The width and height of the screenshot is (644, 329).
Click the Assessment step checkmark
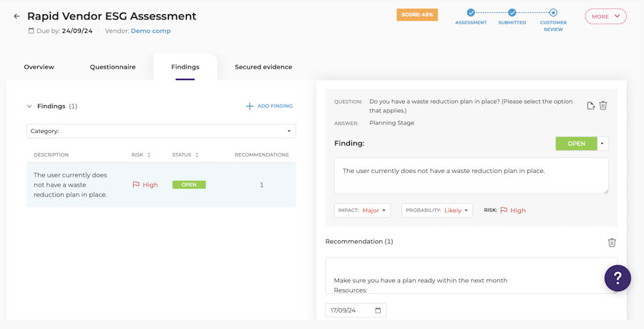point(471,13)
